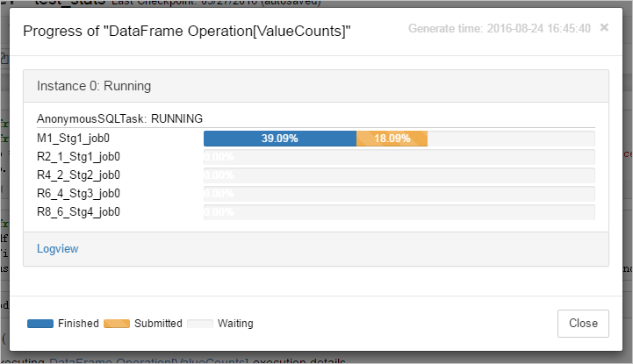Dismiss the dialog with the × icon

point(604,27)
